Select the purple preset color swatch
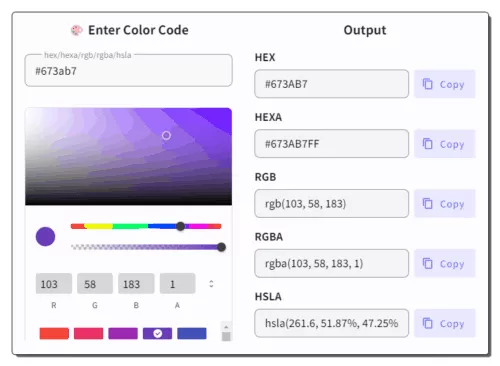Viewport: 500px width, 366px height. click(123, 333)
